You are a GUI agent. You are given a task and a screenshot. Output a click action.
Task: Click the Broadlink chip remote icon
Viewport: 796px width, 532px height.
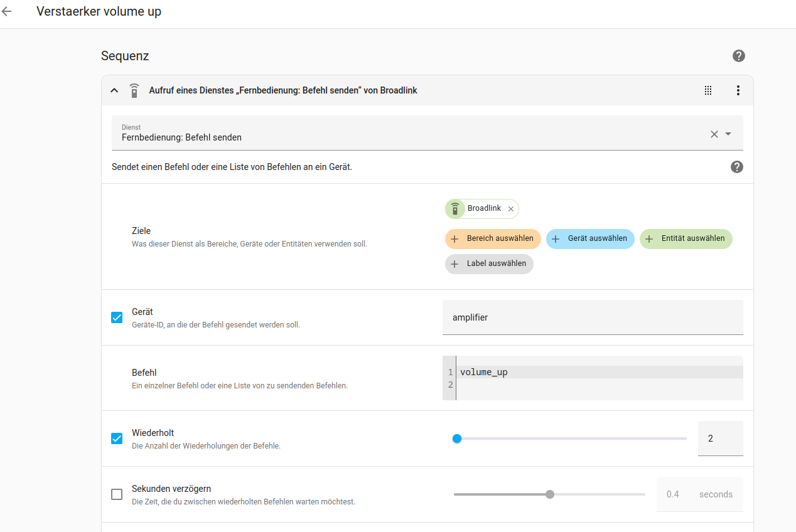pos(455,209)
